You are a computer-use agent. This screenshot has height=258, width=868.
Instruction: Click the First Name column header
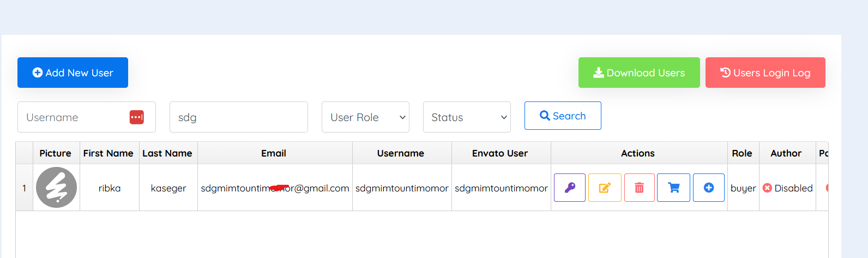click(x=108, y=153)
